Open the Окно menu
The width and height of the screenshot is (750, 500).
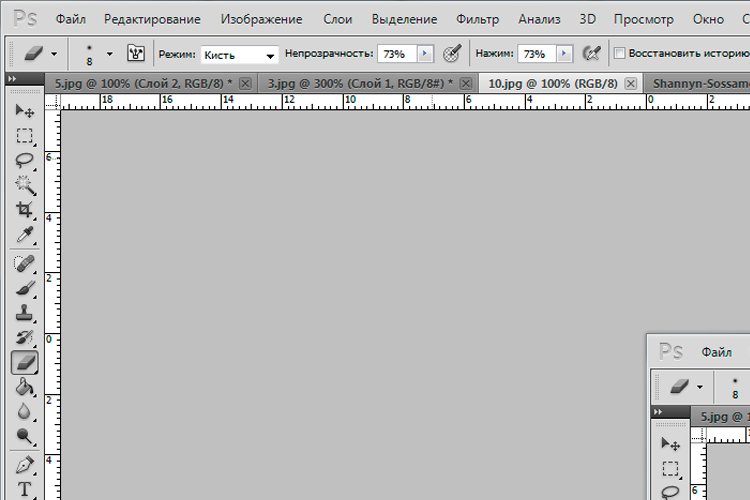click(708, 19)
